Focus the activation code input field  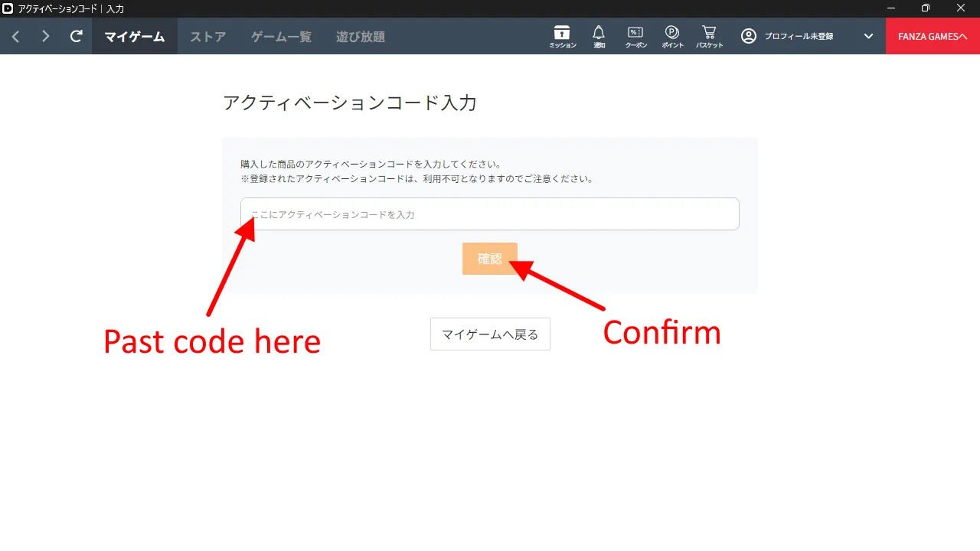490,214
